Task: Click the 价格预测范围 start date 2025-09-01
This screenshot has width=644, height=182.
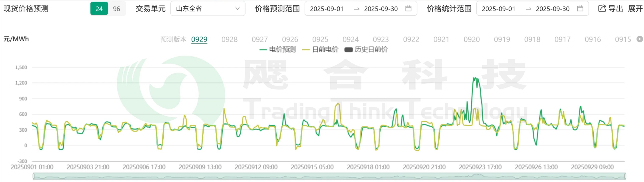Action: 327,9
